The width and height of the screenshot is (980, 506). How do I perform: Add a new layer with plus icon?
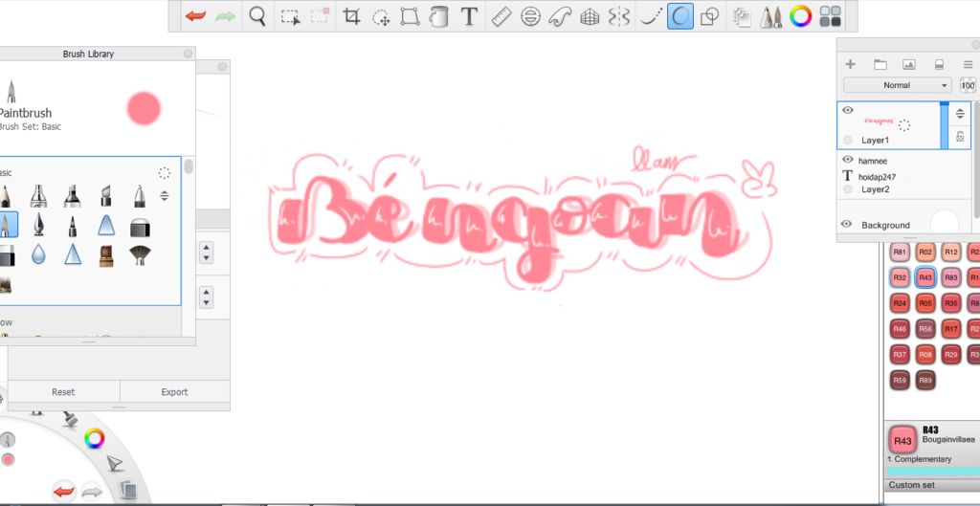(x=850, y=64)
